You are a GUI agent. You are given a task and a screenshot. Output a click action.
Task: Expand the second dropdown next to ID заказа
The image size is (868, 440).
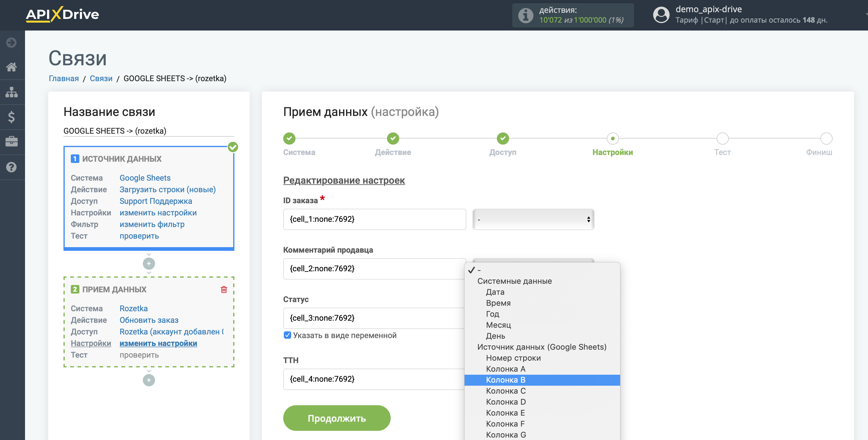pos(533,219)
